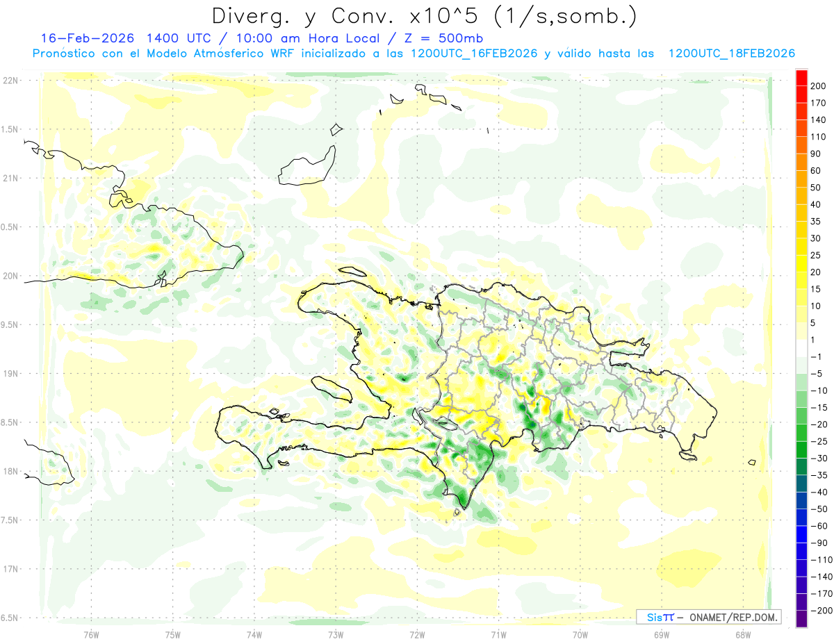The height and width of the screenshot is (644, 834).
Task: Click the '69W' longitude label
Action: (x=661, y=634)
